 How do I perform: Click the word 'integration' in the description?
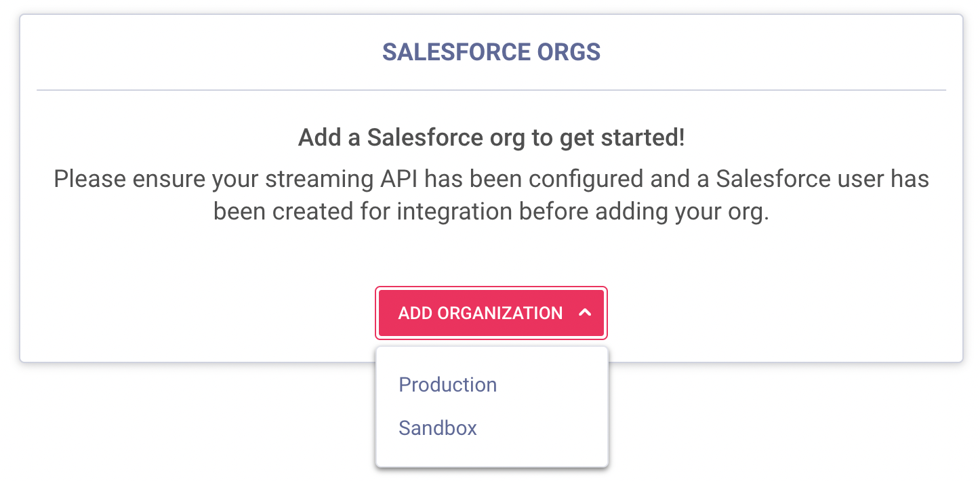pyautogui.click(x=454, y=211)
